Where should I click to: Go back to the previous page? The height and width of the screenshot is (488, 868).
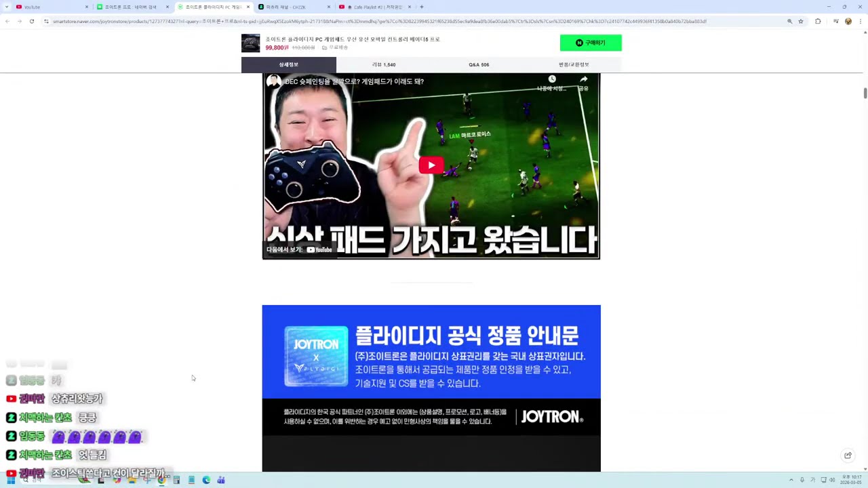click(7, 21)
